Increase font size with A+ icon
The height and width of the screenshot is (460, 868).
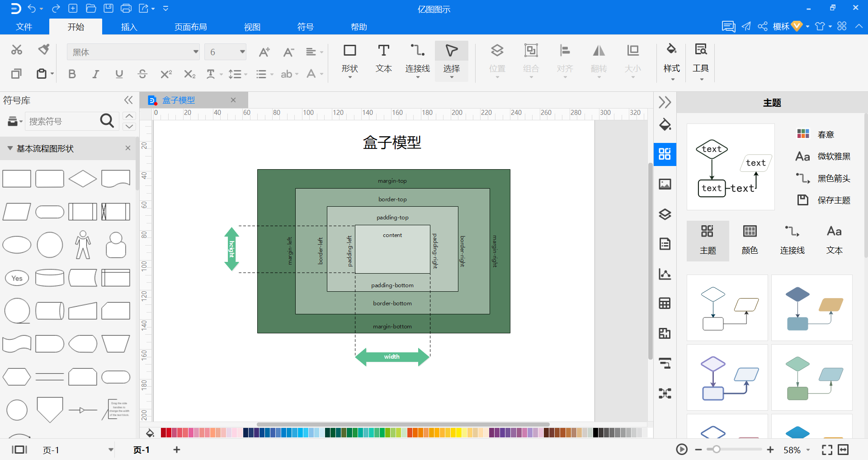264,52
